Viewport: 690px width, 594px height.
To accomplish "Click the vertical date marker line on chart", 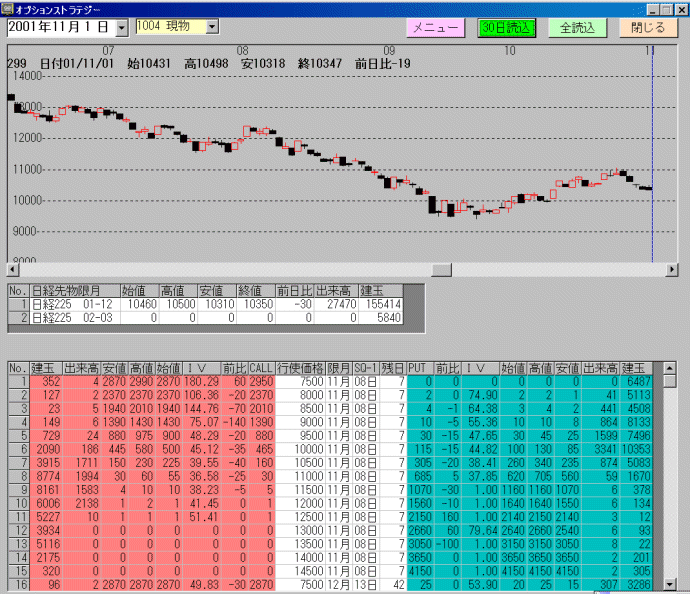I will click(653, 154).
